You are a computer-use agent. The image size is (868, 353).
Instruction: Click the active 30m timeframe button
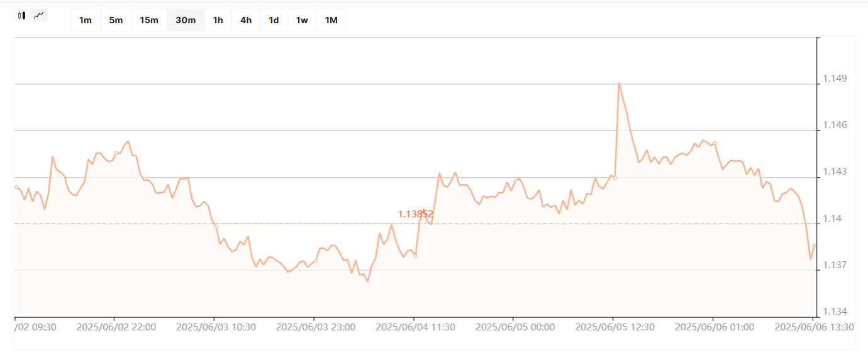(186, 20)
